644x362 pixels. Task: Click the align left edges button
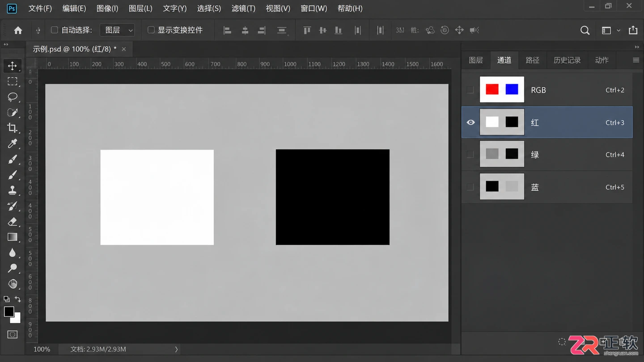tap(228, 30)
